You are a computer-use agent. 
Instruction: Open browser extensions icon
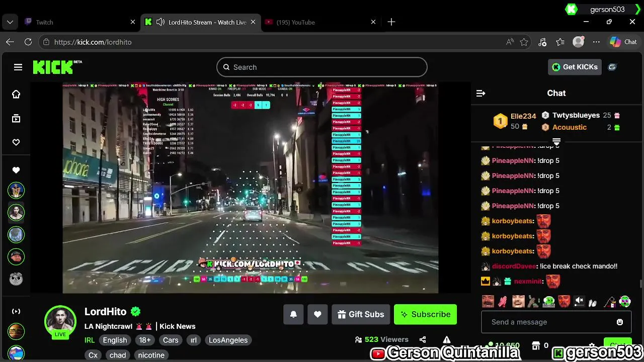542,42
